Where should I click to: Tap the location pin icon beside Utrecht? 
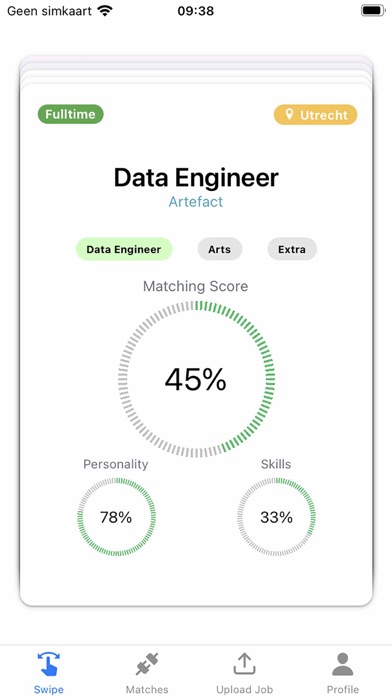289,115
